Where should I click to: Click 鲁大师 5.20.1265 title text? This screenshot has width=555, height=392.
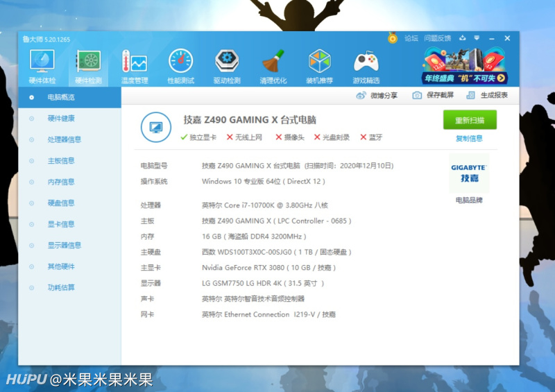(46, 40)
